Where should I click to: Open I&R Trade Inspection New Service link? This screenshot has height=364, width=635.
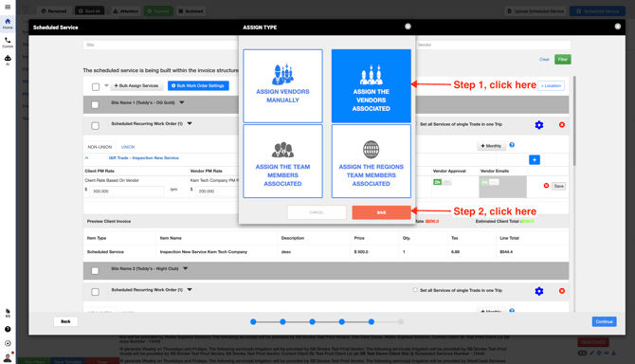(144, 158)
